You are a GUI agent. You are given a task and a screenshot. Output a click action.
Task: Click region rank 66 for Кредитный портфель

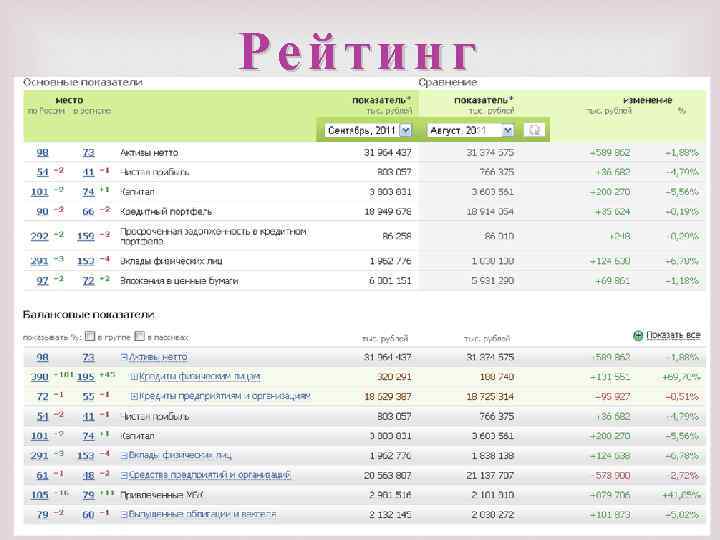coord(88,212)
